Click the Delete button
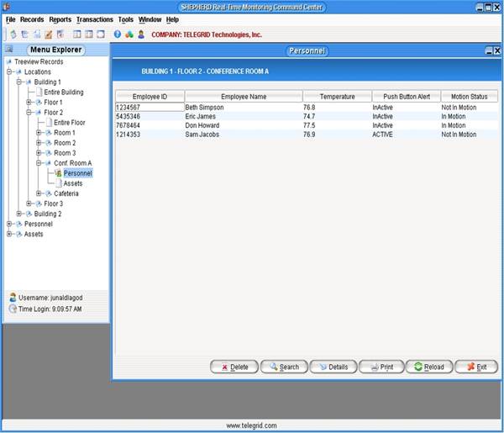 [234, 367]
